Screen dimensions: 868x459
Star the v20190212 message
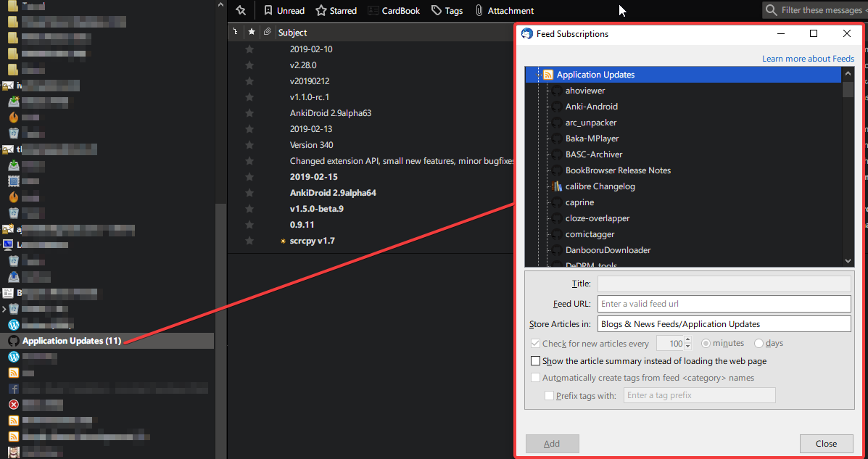pos(249,81)
